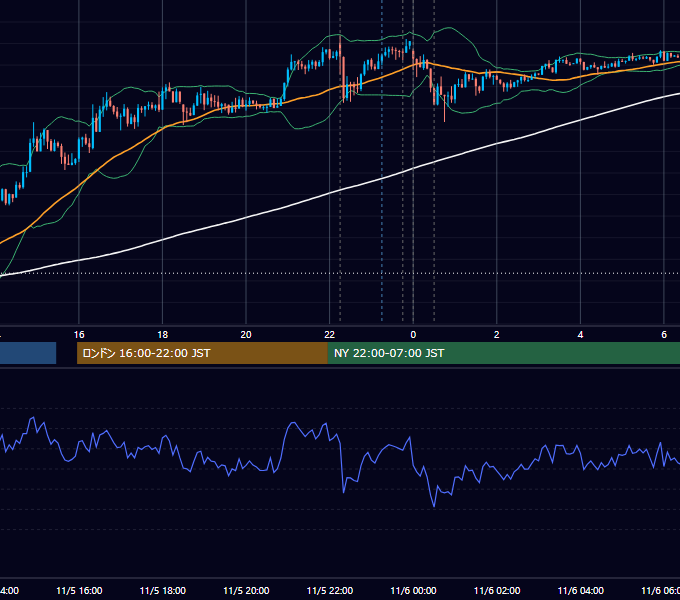This screenshot has height=600, width=680.
Task: Click the "11/6 02:00" date label
Action: click(497, 590)
